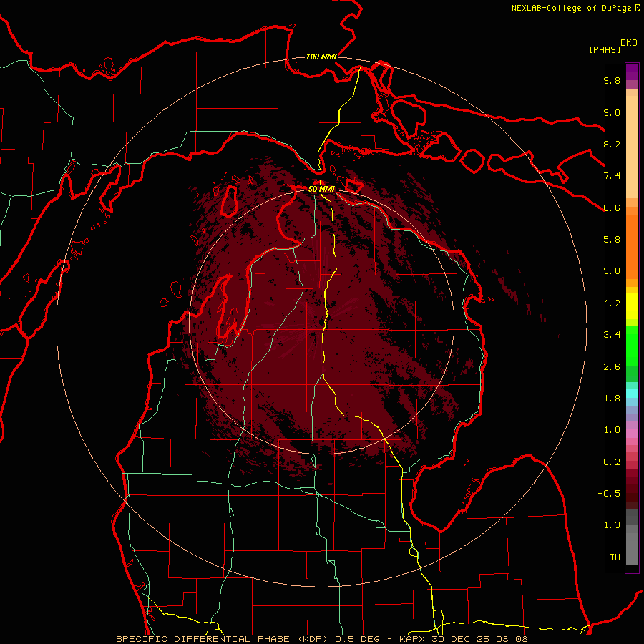Click the 50 NMI range ring label

321,189
